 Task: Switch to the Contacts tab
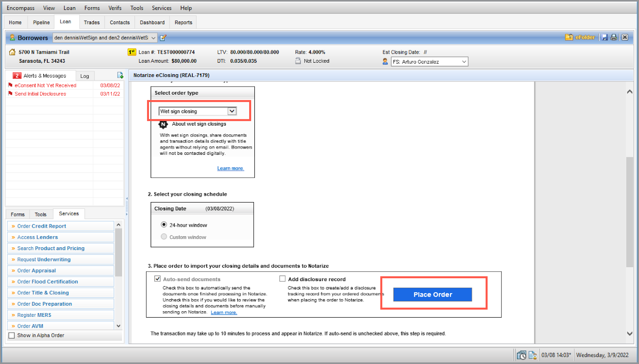pyautogui.click(x=120, y=22)
